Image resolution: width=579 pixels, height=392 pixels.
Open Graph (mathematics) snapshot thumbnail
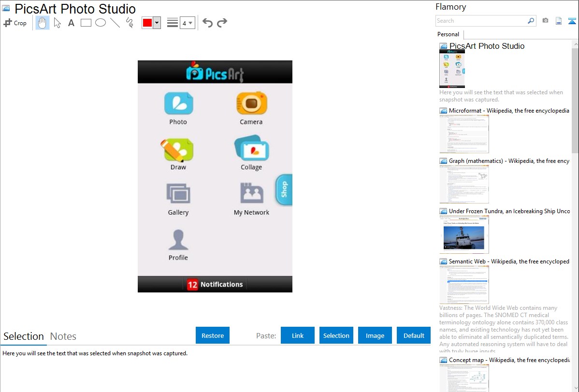click(x=464, y=184)
